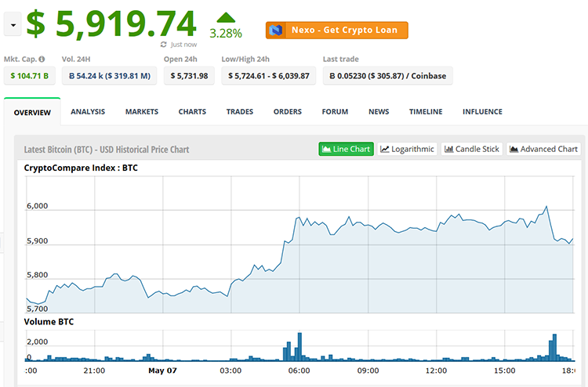This screenshot has height=387, width=588.
Task: Click the 09:00 time axis label
Action: [368, 371]
